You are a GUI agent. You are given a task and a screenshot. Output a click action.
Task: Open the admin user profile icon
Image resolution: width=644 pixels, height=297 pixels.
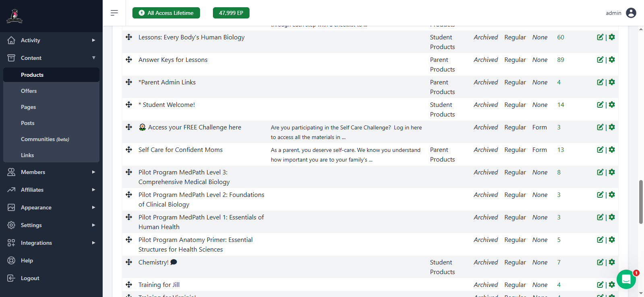(631, 13)
